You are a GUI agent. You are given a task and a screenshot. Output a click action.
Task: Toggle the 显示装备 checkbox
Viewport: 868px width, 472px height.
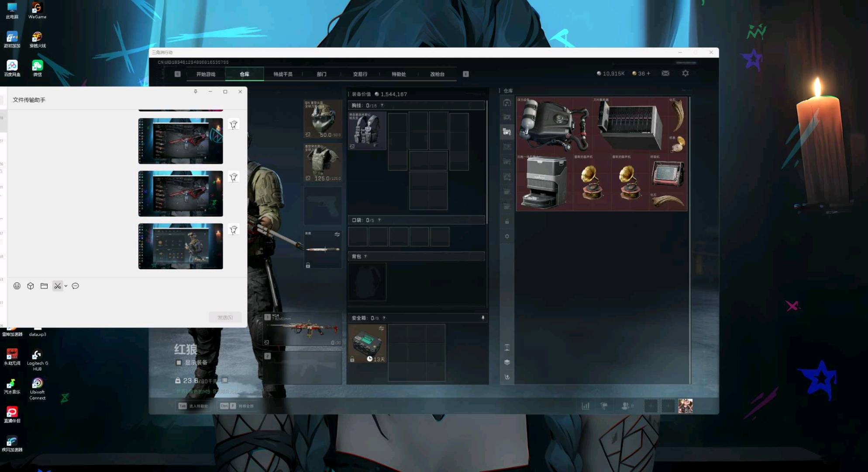(x=179, y=362)
